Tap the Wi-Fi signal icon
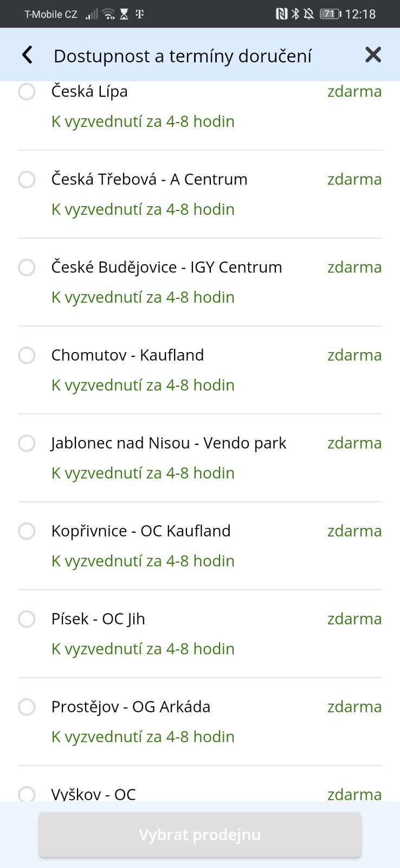The image size is (400, 868). click(109, 14)
